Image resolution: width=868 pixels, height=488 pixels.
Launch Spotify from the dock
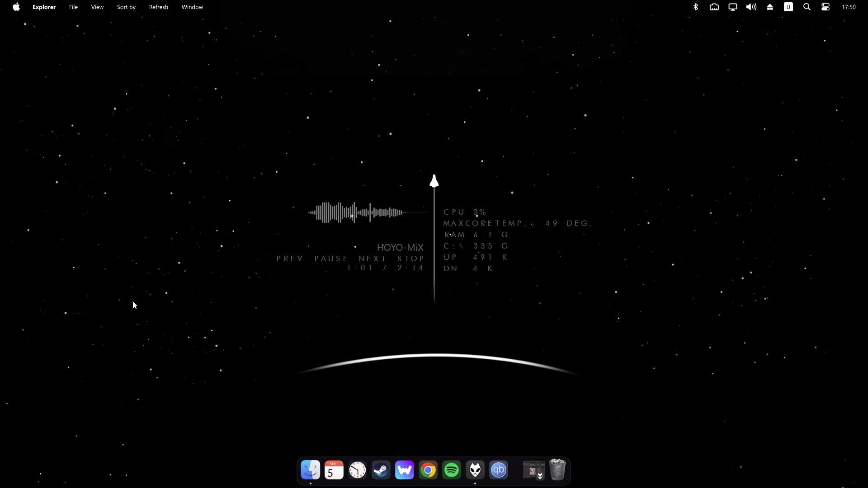point(452,470)
